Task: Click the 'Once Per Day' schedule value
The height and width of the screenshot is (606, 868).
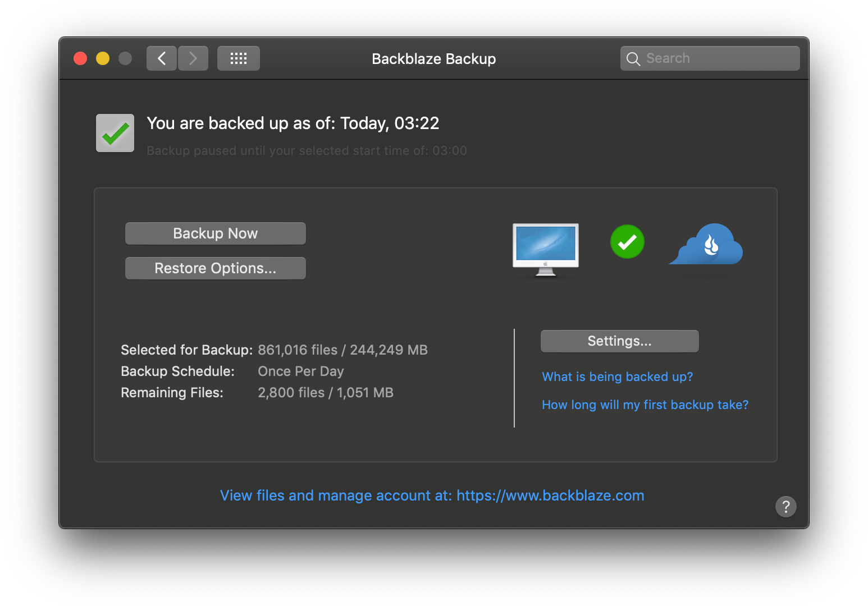Action: pos(301,371)
